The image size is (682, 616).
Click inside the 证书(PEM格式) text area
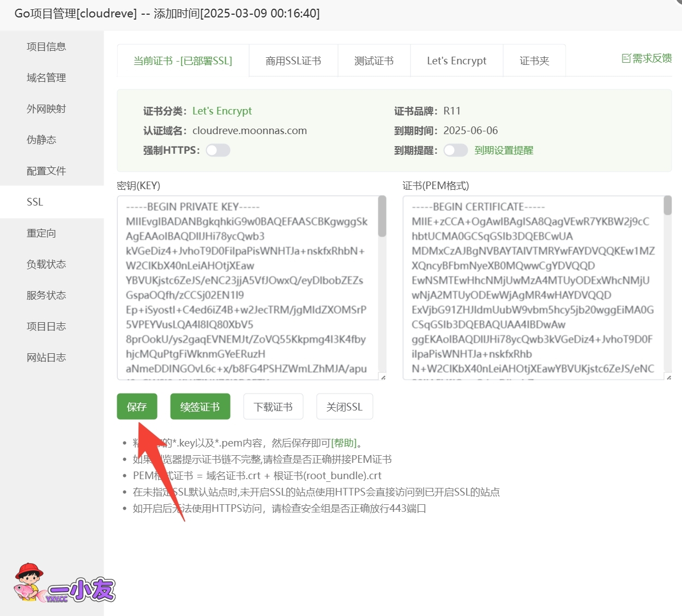point(533,288)
